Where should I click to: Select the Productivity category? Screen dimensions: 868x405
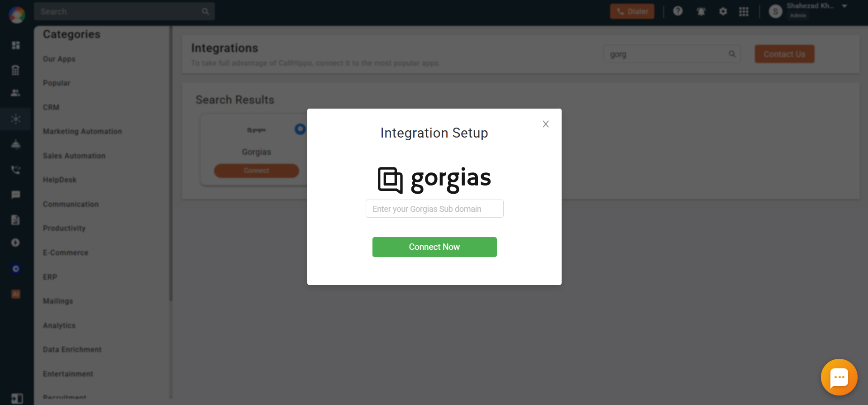64,228
